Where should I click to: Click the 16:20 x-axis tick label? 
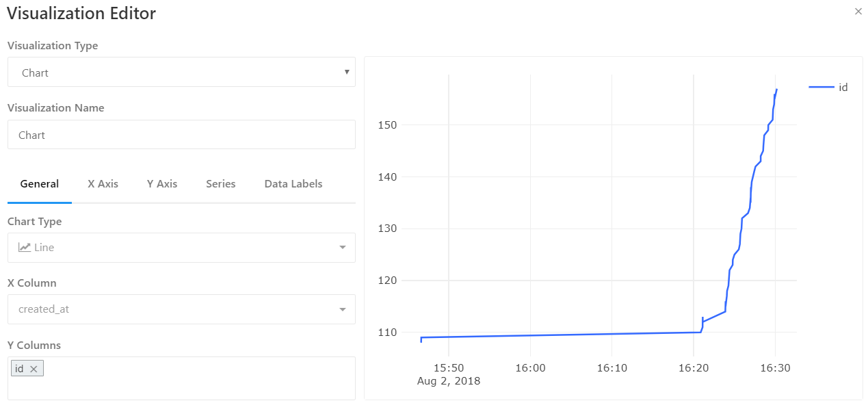tap(694, 368)
